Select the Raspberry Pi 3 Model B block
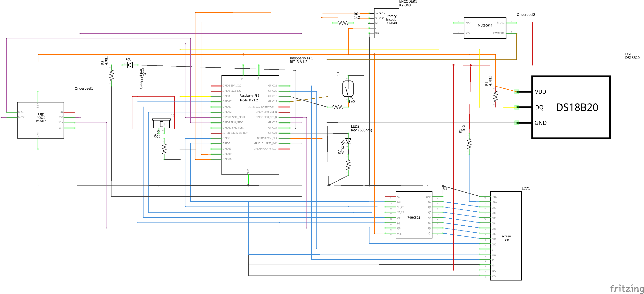 click(250, 125)
